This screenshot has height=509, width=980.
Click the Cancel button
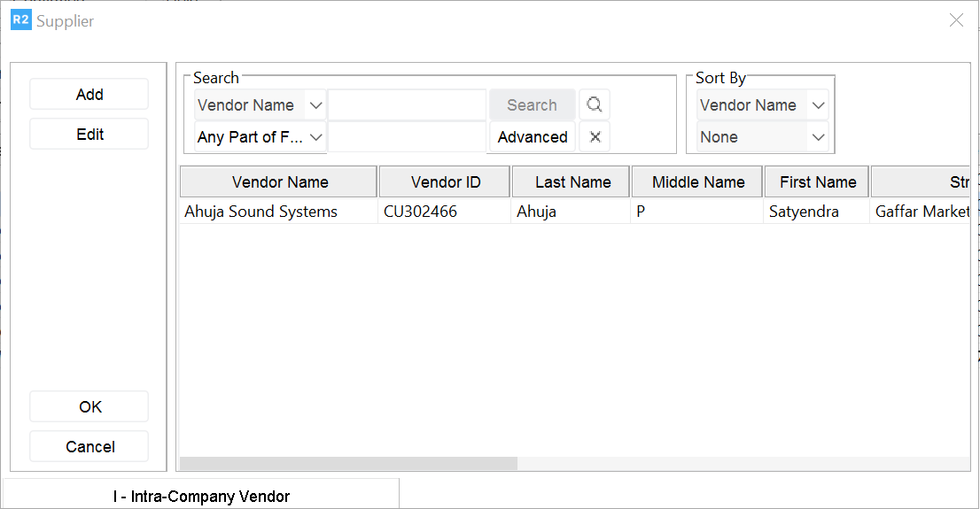pyautogui.click(x=89, y=447)
